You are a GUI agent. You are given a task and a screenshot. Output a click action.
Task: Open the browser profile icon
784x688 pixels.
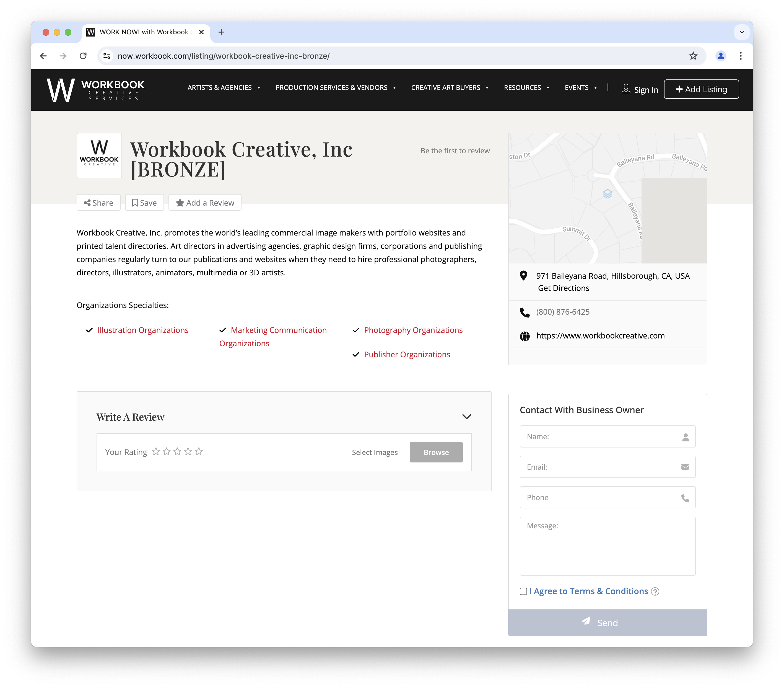pos(721,56)
